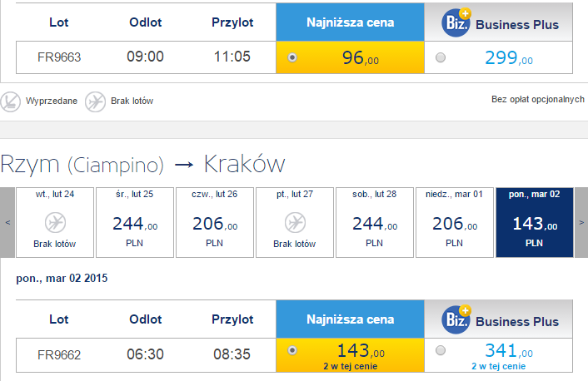This screenshot has height=381, width=588.
Task: Click the Wyprzedane sold-out legend icon
Action: click(11, 101)
